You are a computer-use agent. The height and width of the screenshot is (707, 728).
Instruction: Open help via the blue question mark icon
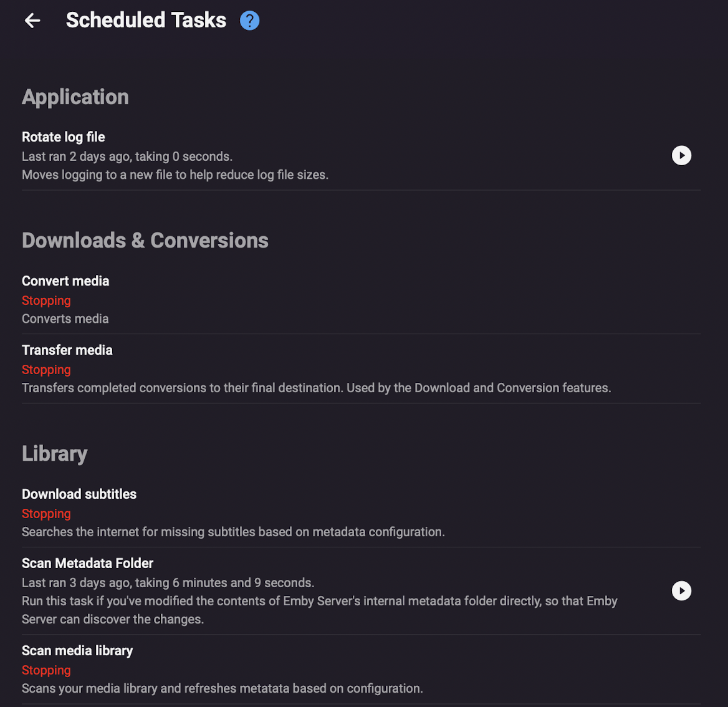(249, 20)
